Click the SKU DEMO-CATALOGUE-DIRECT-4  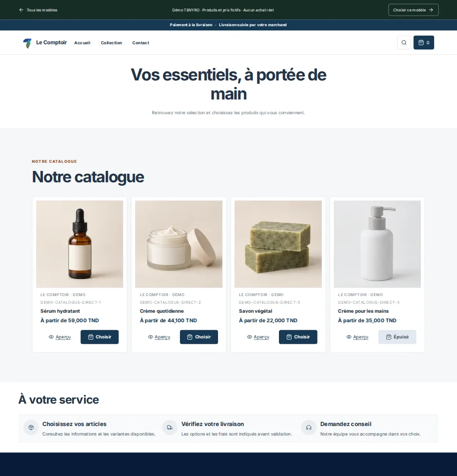[x=368, y=302]
